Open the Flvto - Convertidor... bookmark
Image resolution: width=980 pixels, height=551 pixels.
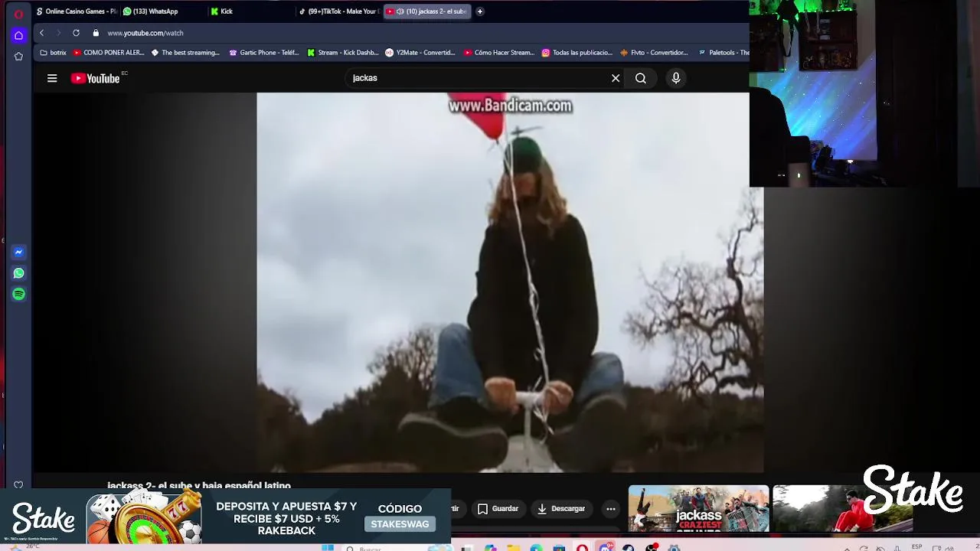coord(655,53)
